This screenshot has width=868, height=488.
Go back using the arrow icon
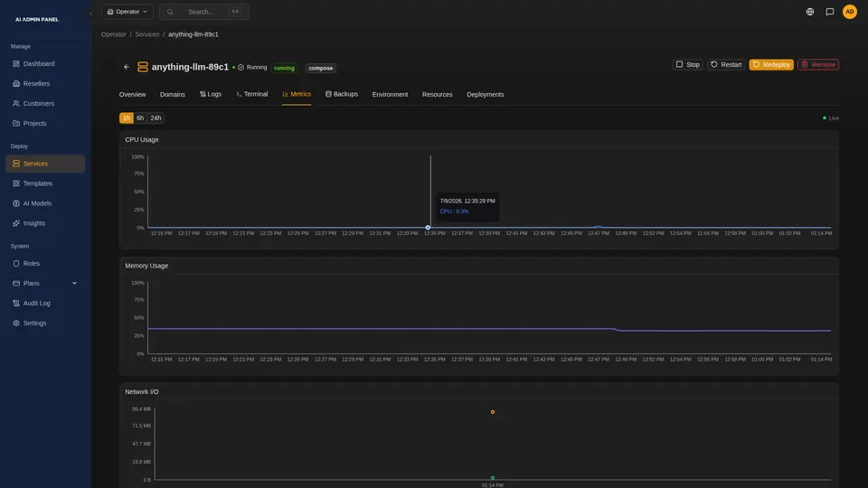pyautogui.click(x=127, y=67)
